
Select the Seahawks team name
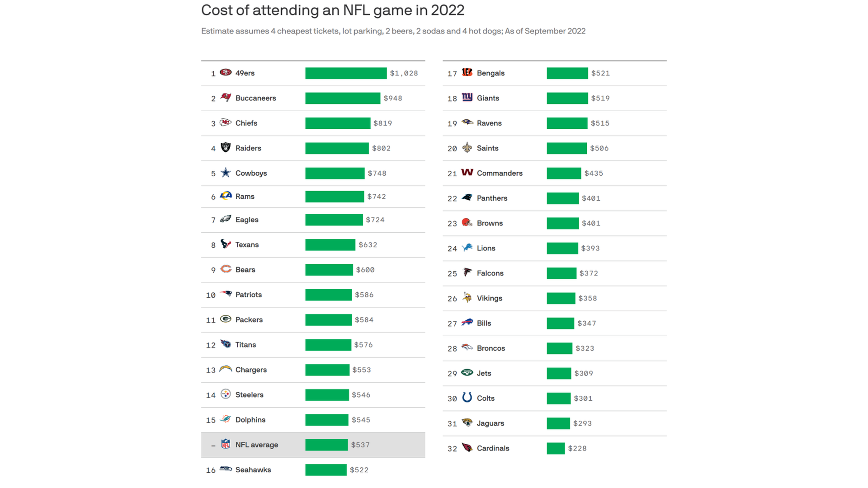click(x=253, y=470)
